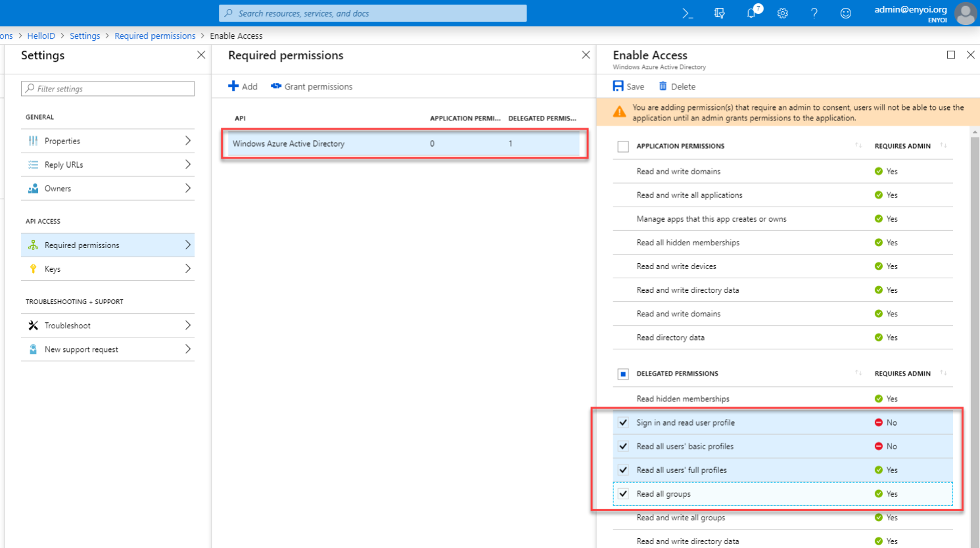The width and height of the screenshot is (980, 548).
Task: Sort Delegated Permissions column arrows
Action: pos(858,373)
